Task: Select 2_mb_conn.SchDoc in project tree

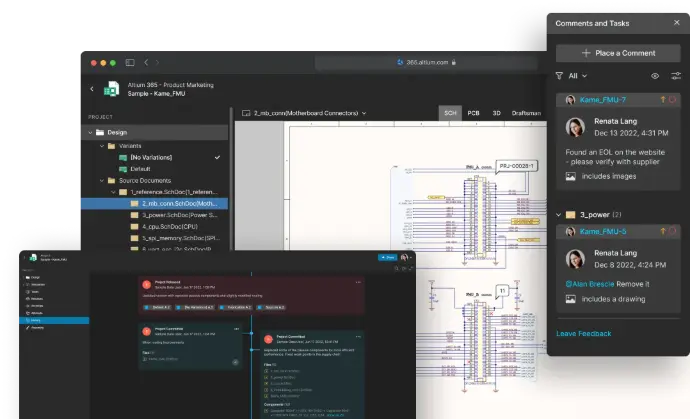Action: 154,203
